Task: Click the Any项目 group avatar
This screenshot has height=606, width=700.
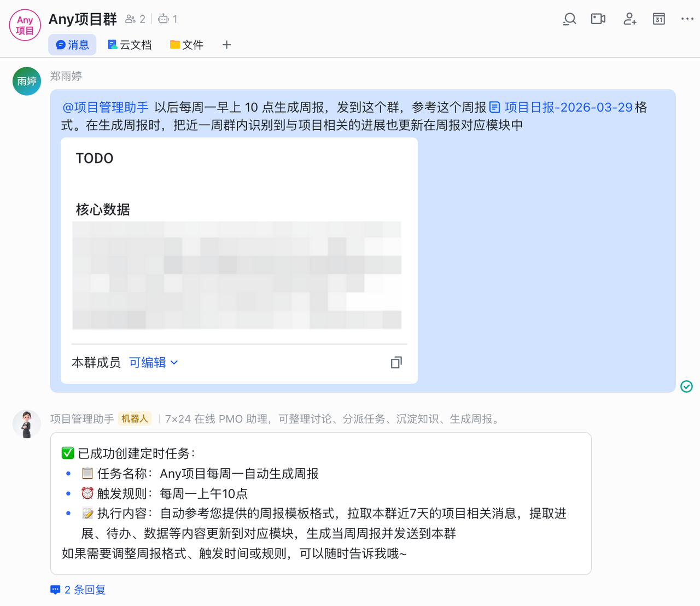Action: click(x=25, y=25)
